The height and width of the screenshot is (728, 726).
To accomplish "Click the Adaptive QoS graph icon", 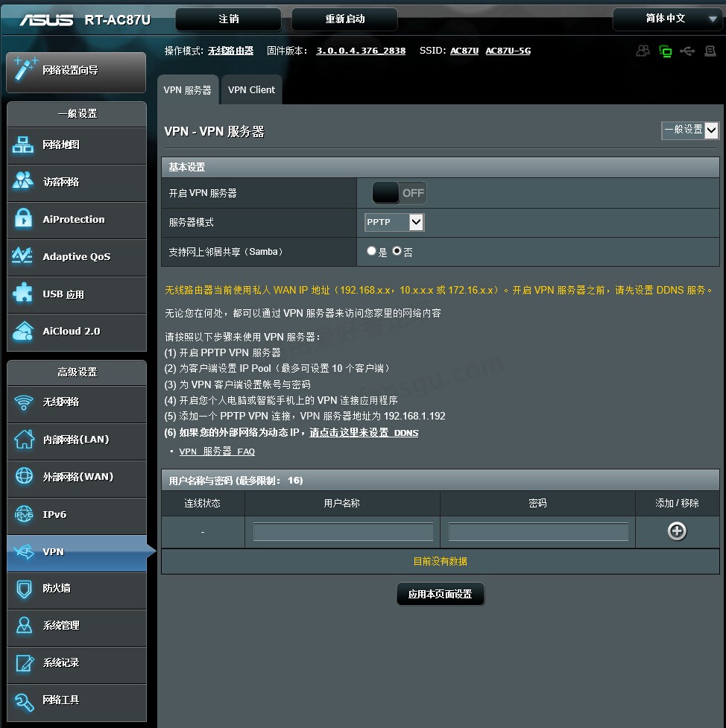I will click(22, 256).
